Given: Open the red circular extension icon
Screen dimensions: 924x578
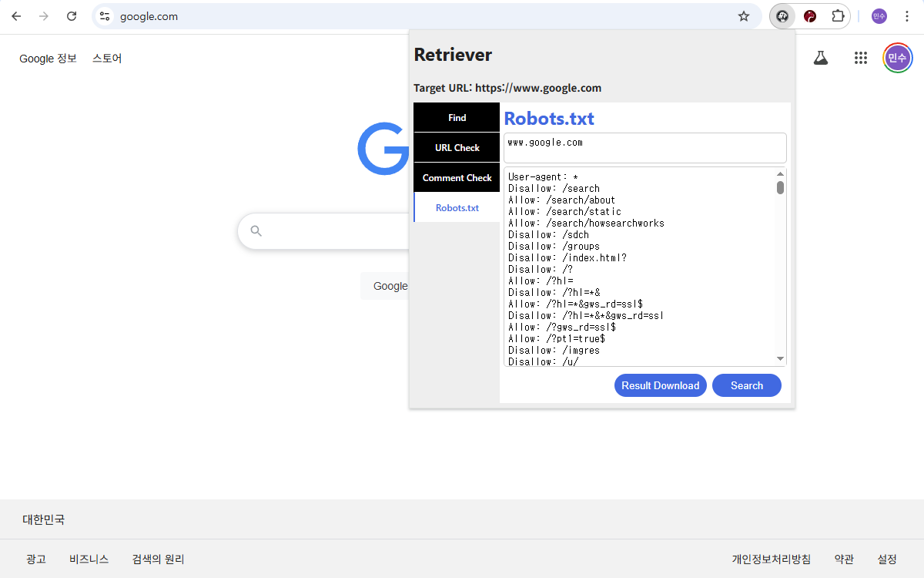Looking at the screenshot, I should [x=810, y=16].
